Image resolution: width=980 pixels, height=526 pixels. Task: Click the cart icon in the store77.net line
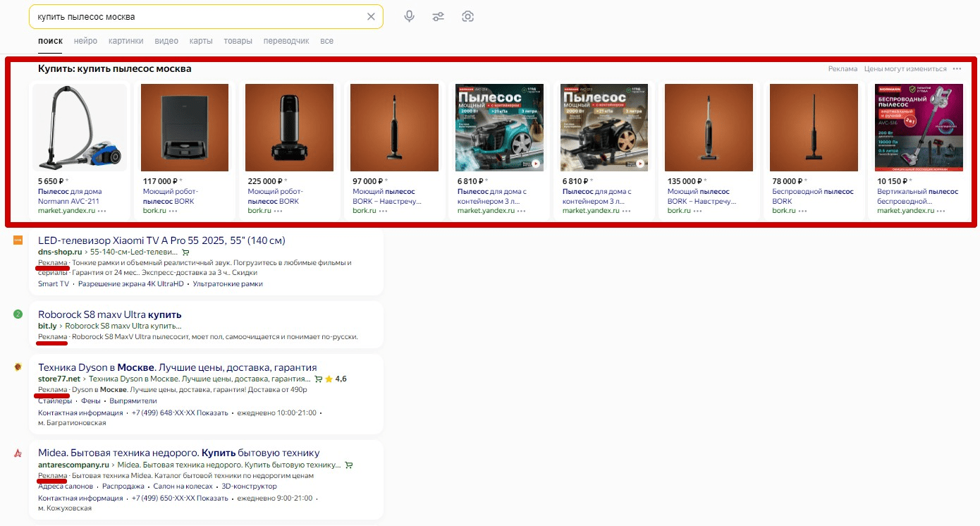tap(318, 379)
